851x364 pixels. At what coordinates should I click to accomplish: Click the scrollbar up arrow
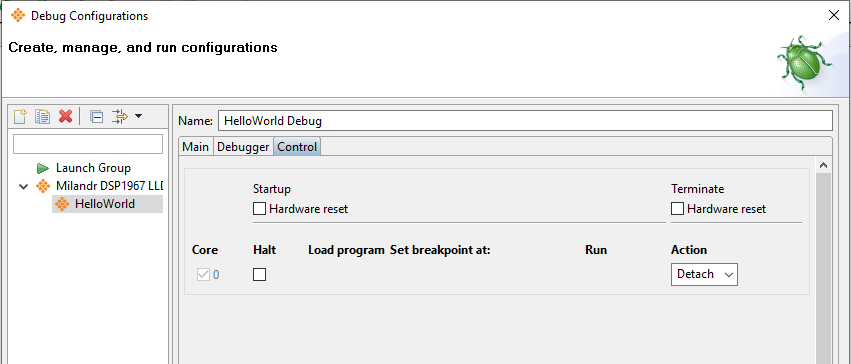(823, 165)
